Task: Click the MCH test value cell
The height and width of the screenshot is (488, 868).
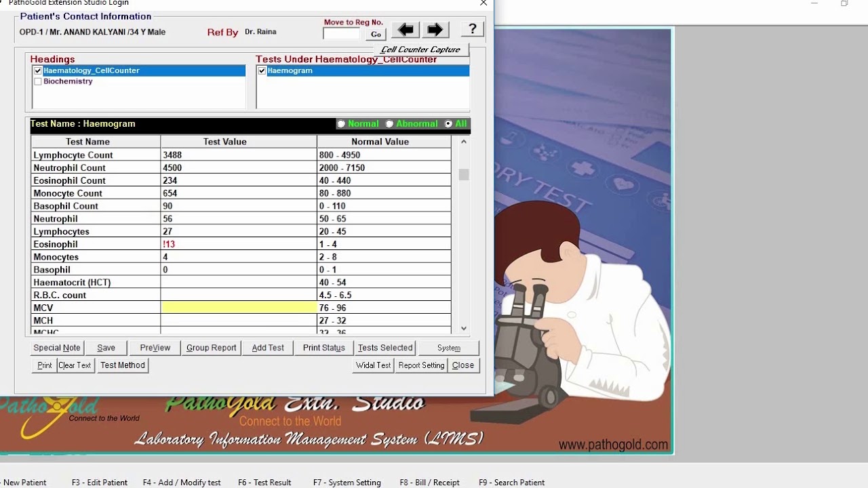Action: point(239,321)
